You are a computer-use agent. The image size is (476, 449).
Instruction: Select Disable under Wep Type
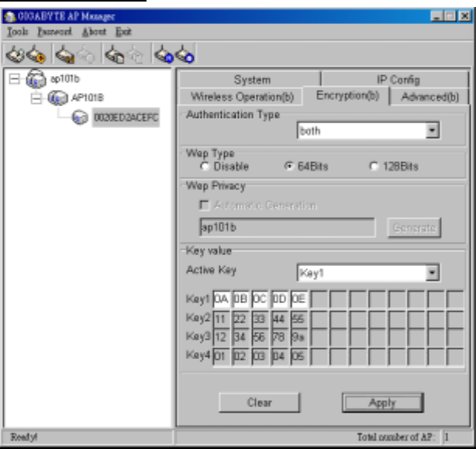[205, 167]
